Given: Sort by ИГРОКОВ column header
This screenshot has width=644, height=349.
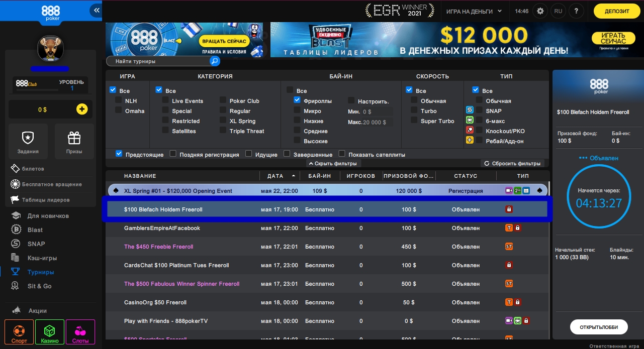Looking at the screenshot, I should 361,176.
